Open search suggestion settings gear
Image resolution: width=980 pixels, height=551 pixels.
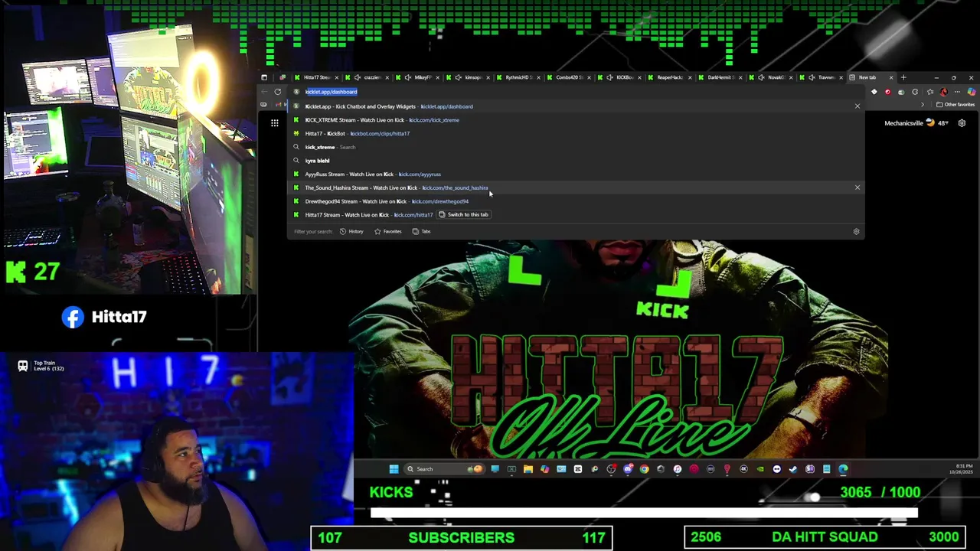(x=856, y=231)
